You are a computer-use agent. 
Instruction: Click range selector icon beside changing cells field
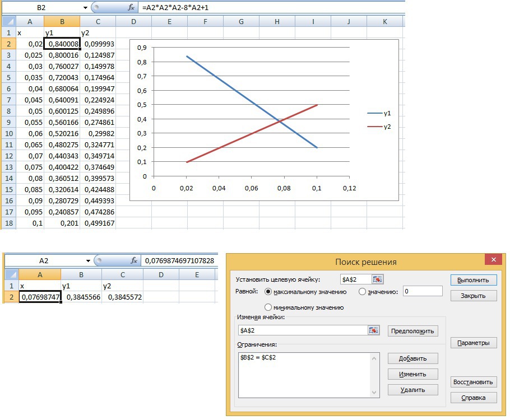coord(374,330)
